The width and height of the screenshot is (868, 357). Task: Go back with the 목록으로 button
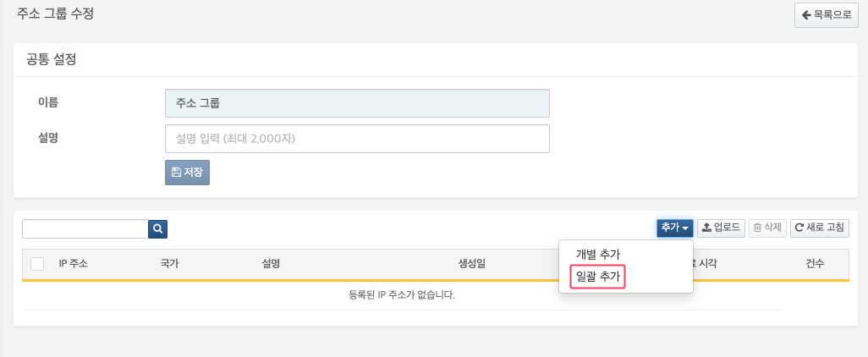tap(826, 15)
